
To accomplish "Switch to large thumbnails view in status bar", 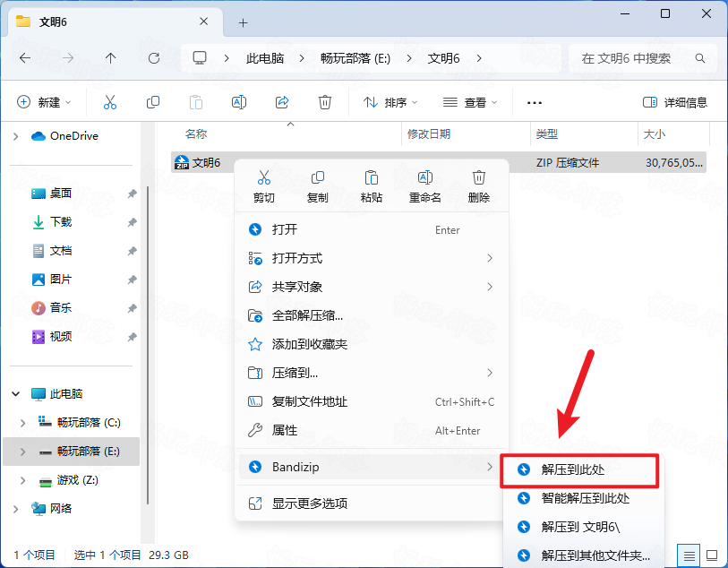I will point(712,555).
